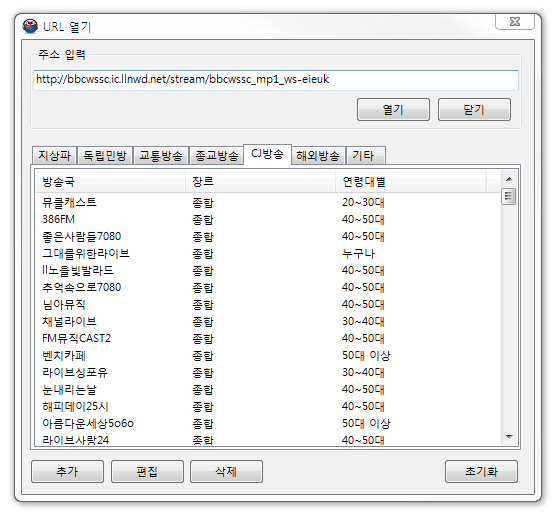Pick the 해피데이25시 station
This screenshot has height=524, width=559.
point(268,406)
